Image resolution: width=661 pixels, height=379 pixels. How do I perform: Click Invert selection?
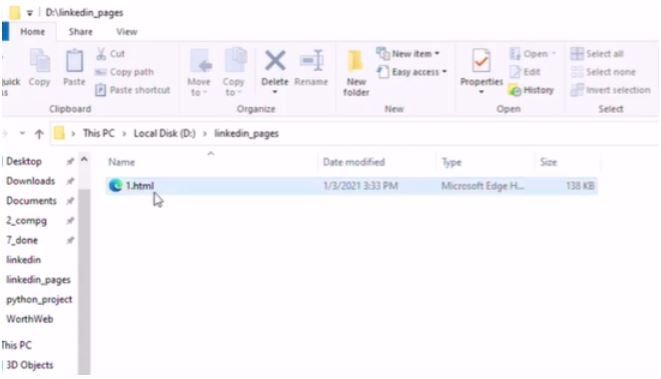click(611, 90)
